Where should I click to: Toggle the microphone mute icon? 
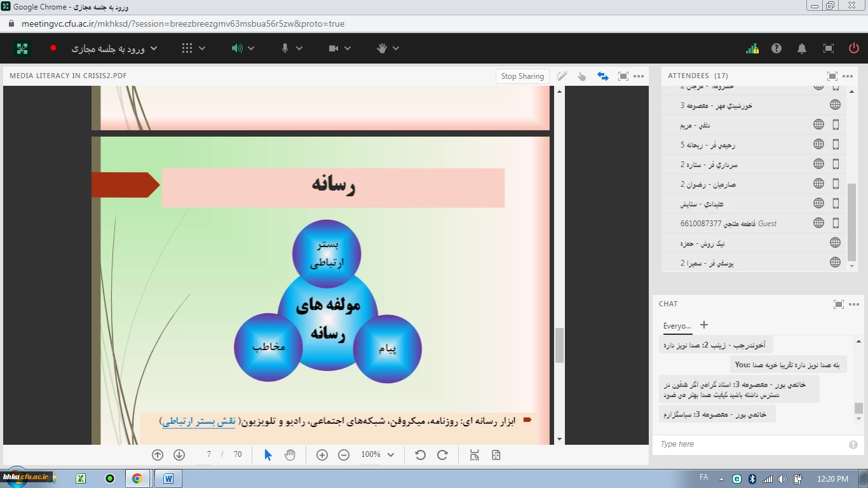pos(285,48)
